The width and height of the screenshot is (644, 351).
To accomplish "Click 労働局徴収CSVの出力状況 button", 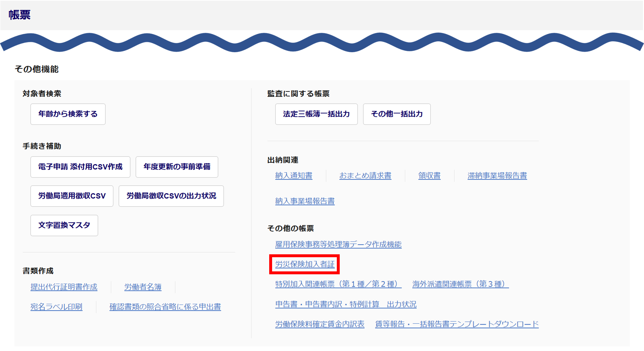I will [x=171, y=196].
